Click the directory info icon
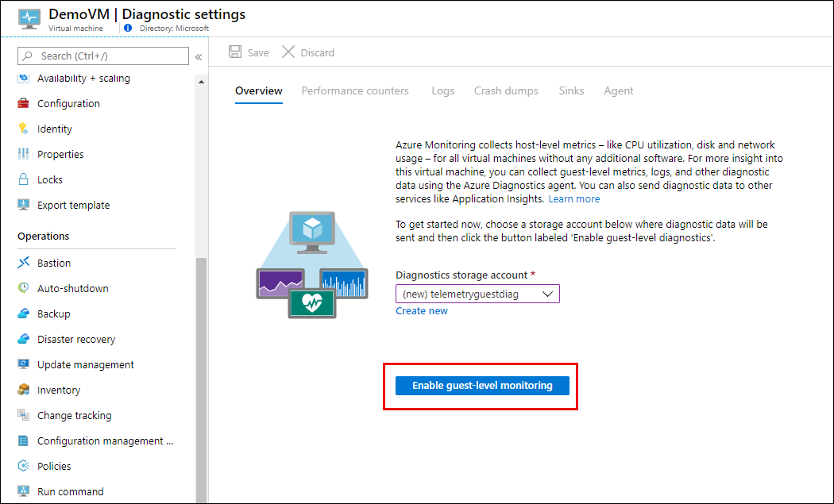This screenshot has height=504, width=834. pos(128,28)
